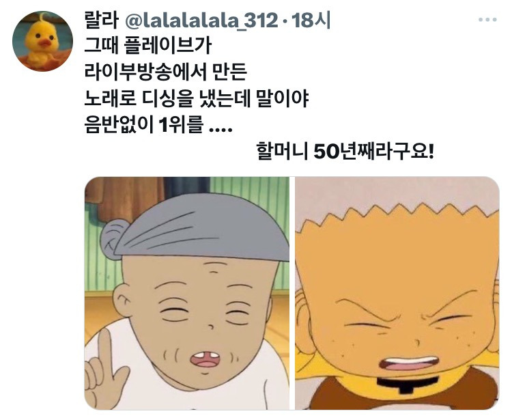Click the 18시 timestamp

[x=311, y=20]
